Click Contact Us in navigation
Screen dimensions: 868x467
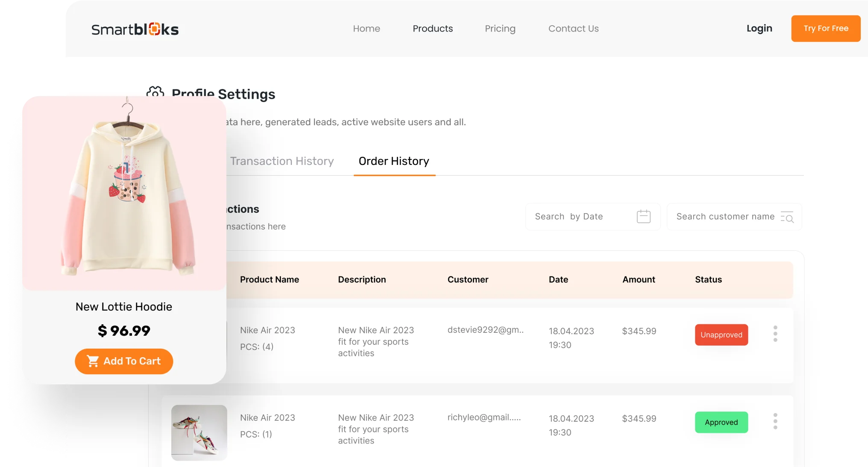(x=573, y=29)
